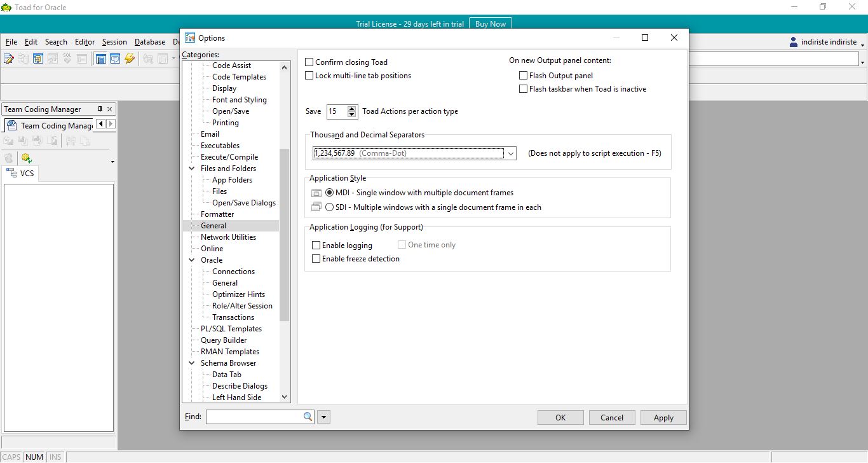Select the Team Coding Manager tab

[50, 125]
